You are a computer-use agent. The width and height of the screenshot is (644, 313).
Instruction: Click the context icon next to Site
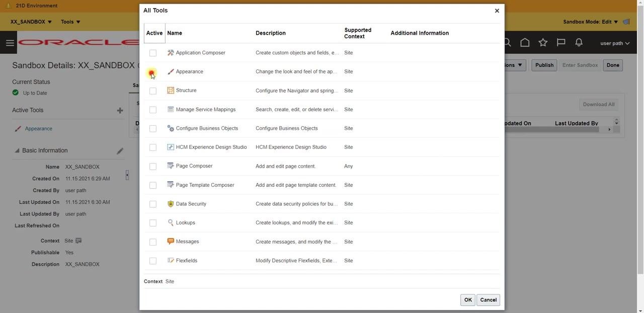pos(78,241)
